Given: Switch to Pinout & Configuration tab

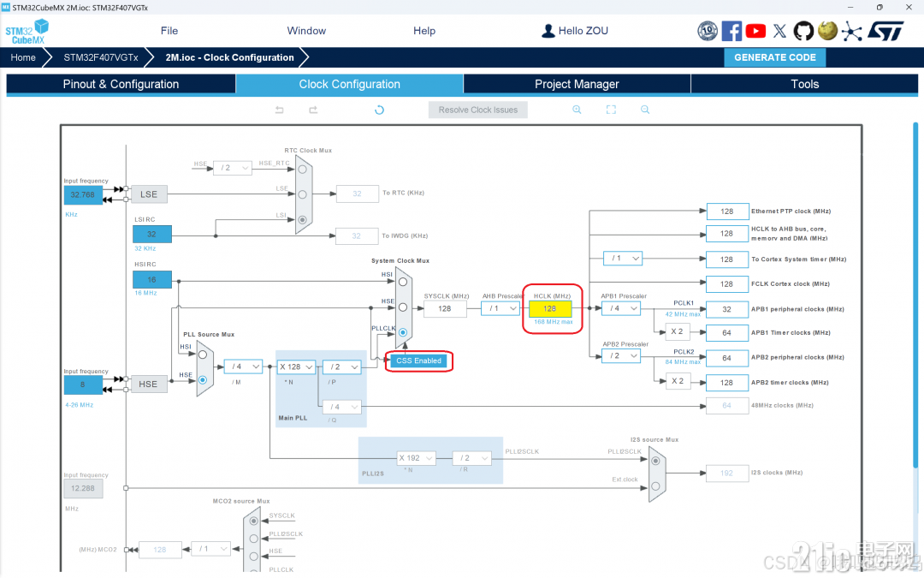Looking at the screenshot, I should (x=121, y=84).
